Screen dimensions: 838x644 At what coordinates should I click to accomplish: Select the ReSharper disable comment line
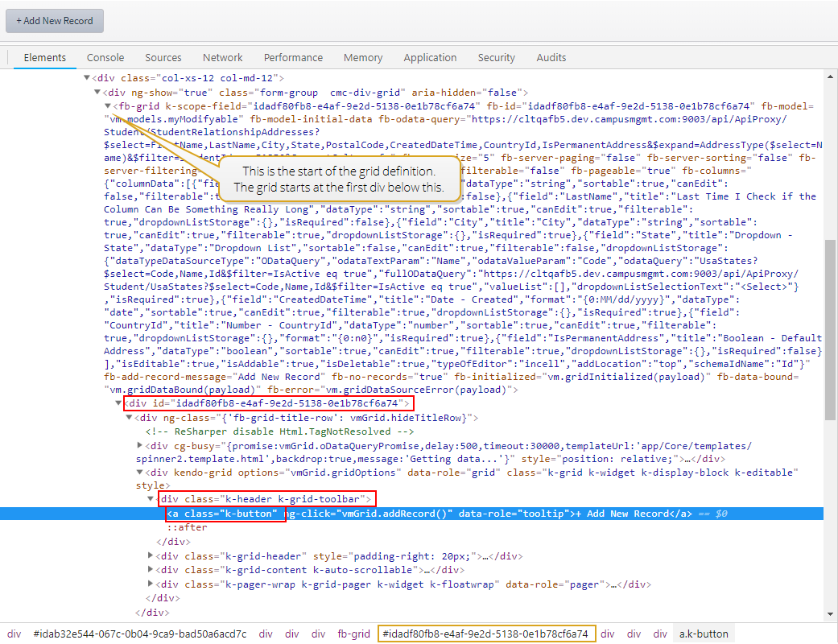[x=279, y=431]
